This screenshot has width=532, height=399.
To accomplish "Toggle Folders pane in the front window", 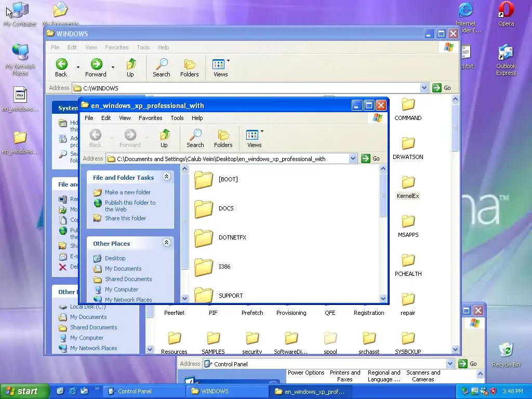I will (x=223, y=138).
